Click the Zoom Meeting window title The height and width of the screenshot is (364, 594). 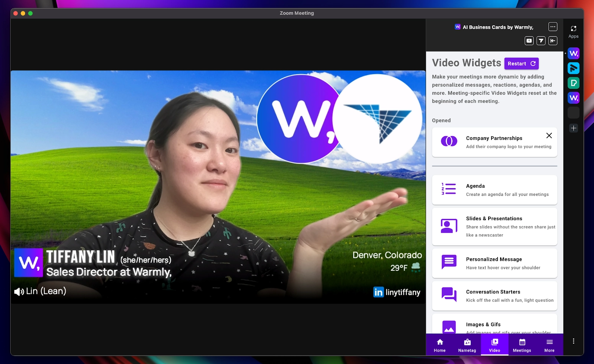tap(297, 13)
